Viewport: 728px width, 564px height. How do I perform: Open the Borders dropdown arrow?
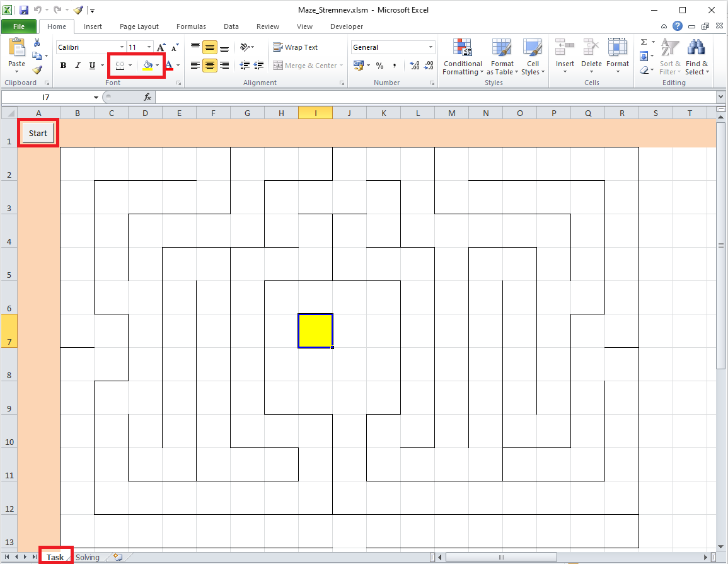point(130,66)
